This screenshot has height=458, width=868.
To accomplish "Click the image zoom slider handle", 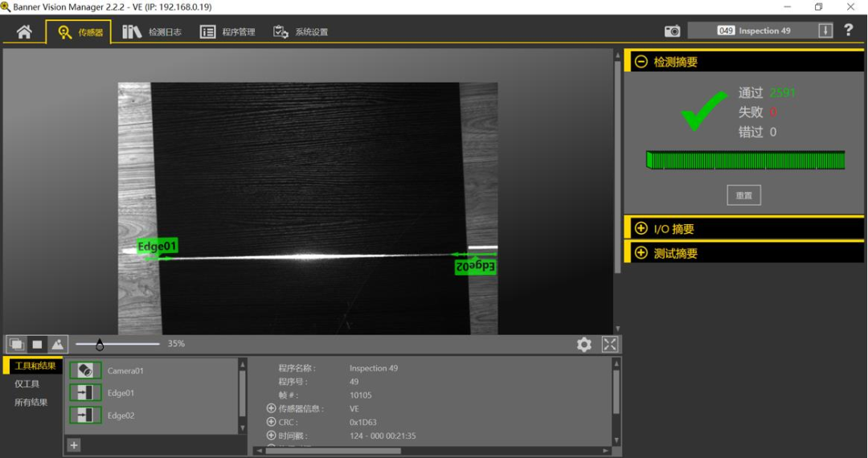I will click(100, 345).
